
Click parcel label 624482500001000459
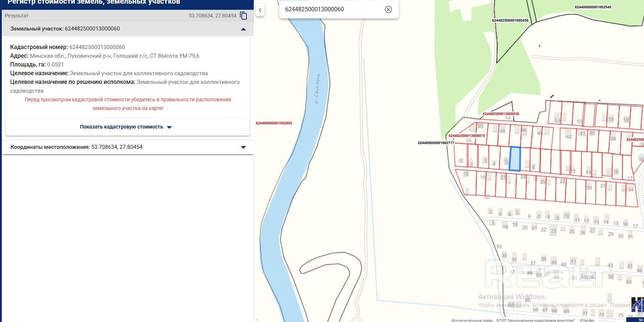510,21
